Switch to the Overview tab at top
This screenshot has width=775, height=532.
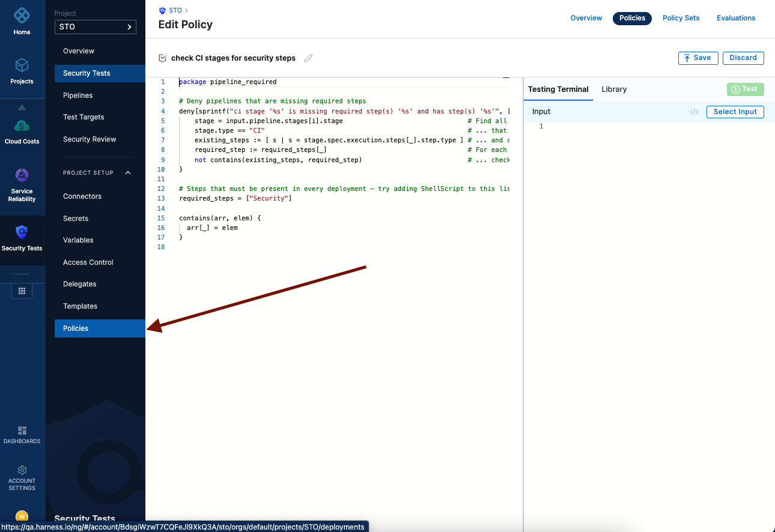[586, 18]
